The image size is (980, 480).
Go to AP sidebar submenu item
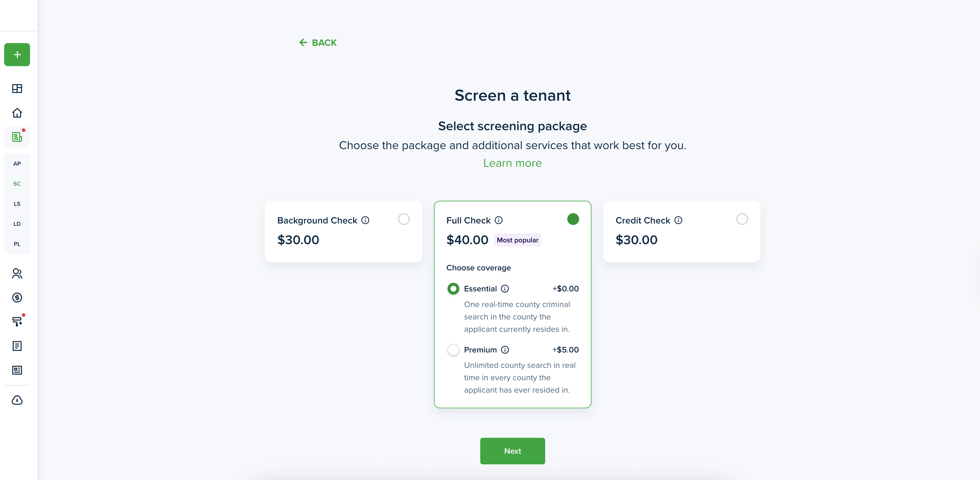click(x=17, y=164)
